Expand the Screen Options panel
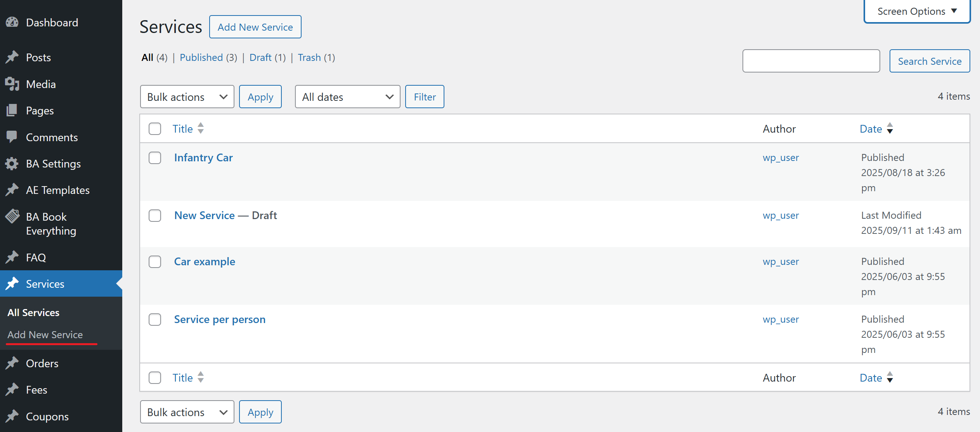This screenshot has height=432, width=980. 917,12
